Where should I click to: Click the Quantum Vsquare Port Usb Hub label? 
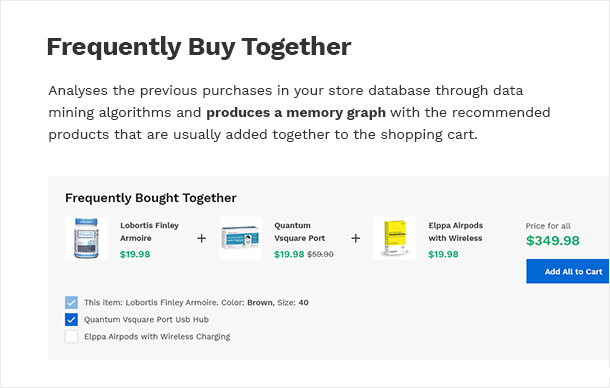pyautogui.click(x=146, y=320)
